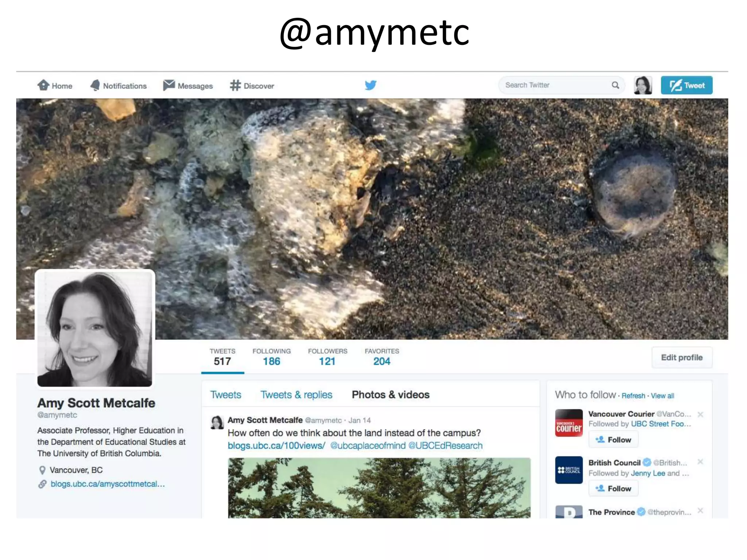Click the Search Twitter field
747x560 pixels.
(x=562, y=85)
